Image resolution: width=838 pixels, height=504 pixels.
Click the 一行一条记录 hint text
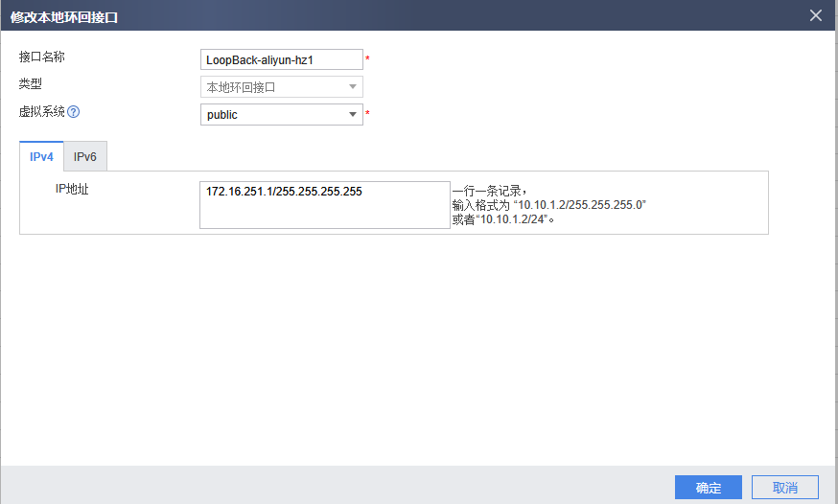[x=490, y=191]
